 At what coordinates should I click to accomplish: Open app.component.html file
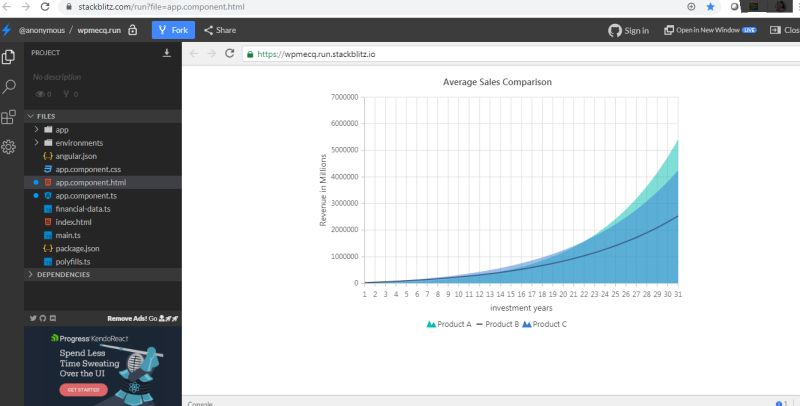(103, 182)
